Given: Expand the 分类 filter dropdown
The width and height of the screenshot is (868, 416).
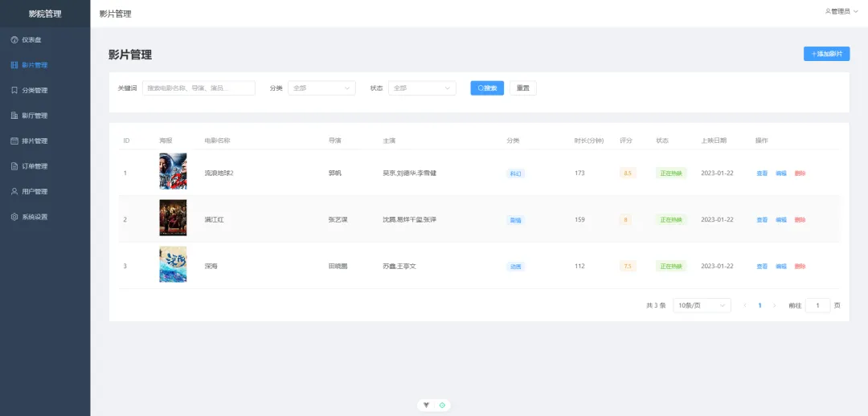Looking at the screenshot, I should (321, 88).
